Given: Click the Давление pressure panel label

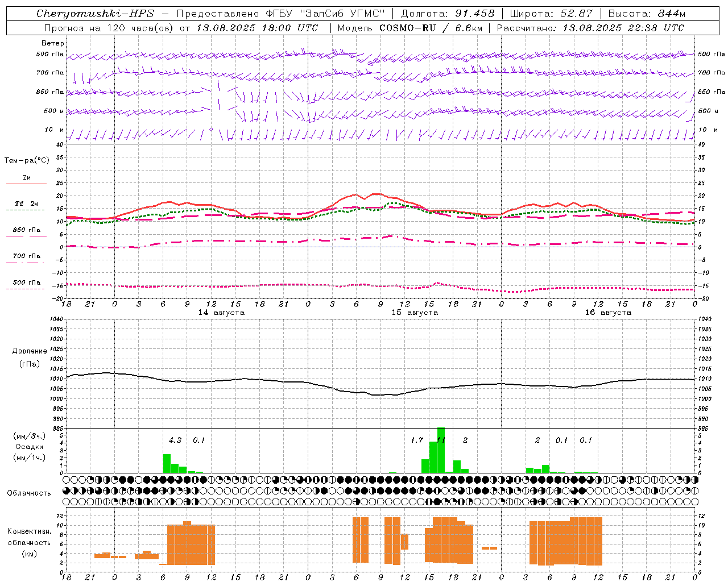Looking at the screenshot, I should (30, 351).
